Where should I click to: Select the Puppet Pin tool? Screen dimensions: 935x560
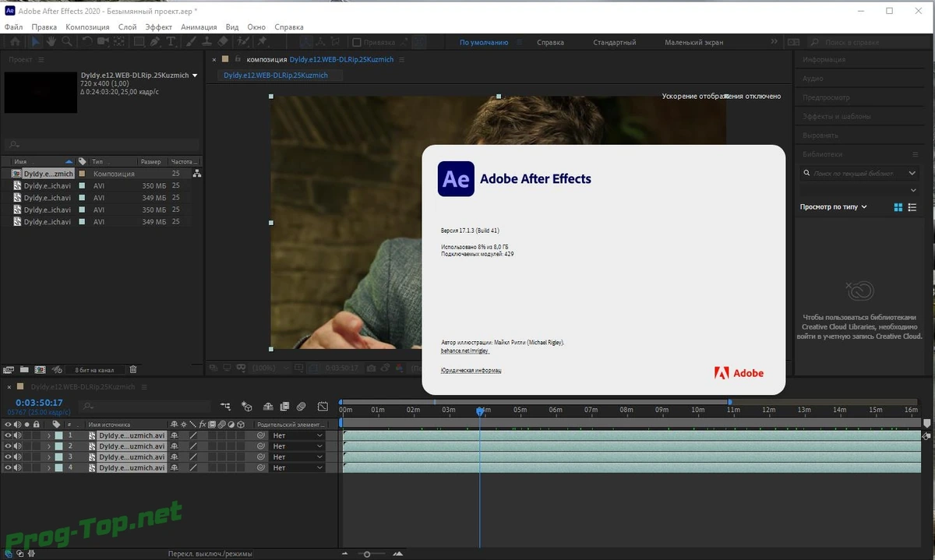[262, 42]
